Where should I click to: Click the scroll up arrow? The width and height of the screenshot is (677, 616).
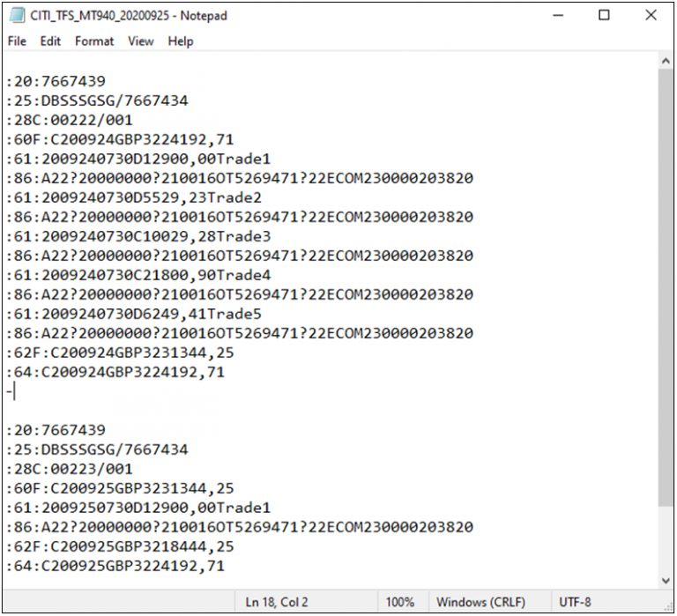pos(666,61)
